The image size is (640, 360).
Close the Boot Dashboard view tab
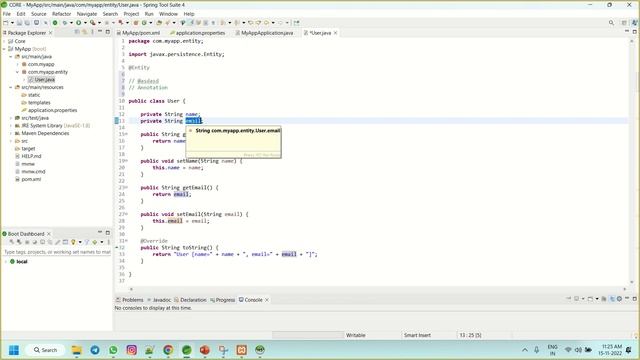[x=49, y=234]
